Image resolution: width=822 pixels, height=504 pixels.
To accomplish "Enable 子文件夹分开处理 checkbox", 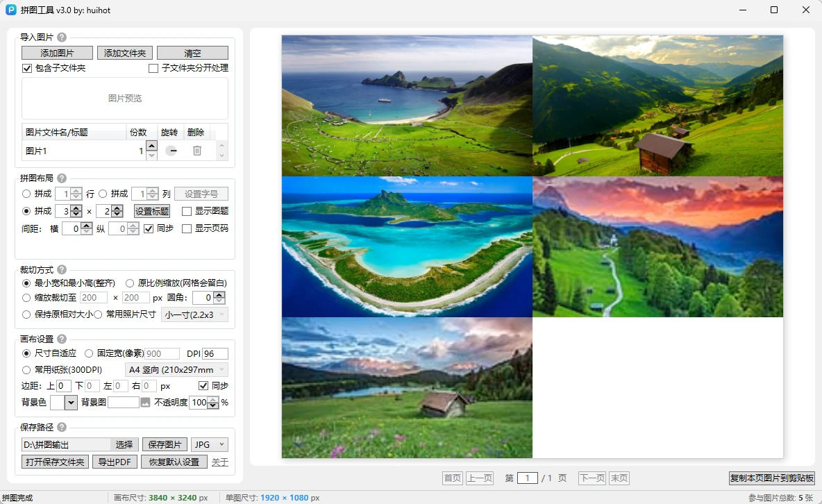I will tap(153, 68).
